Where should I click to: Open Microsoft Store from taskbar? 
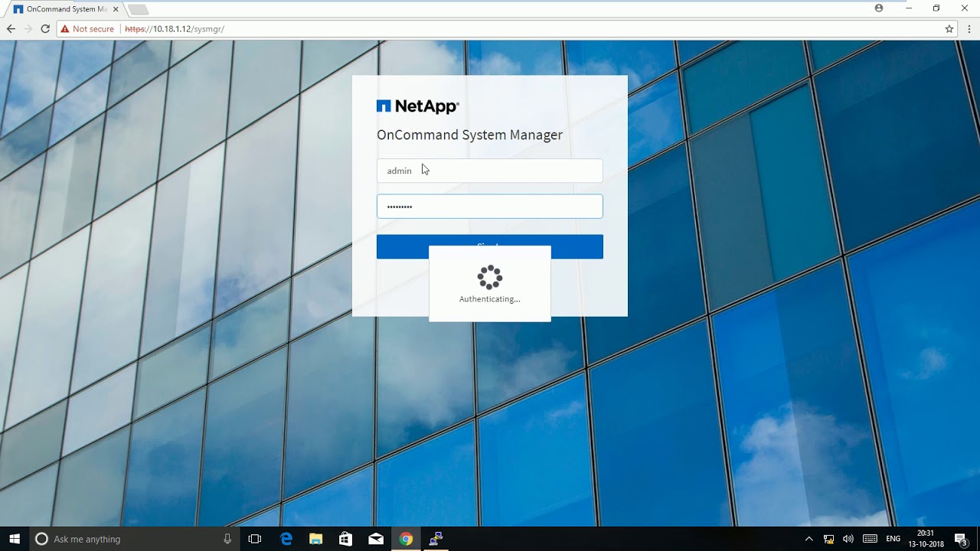click(x=345, y=539)
